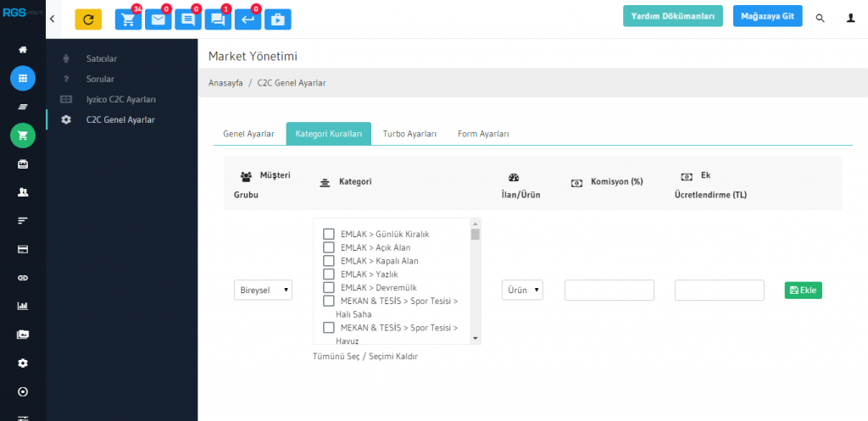868x421 pixels.
Task: Switch to the Form Ayarları tab
Action: pyautogui.click(x=483, y=134)
